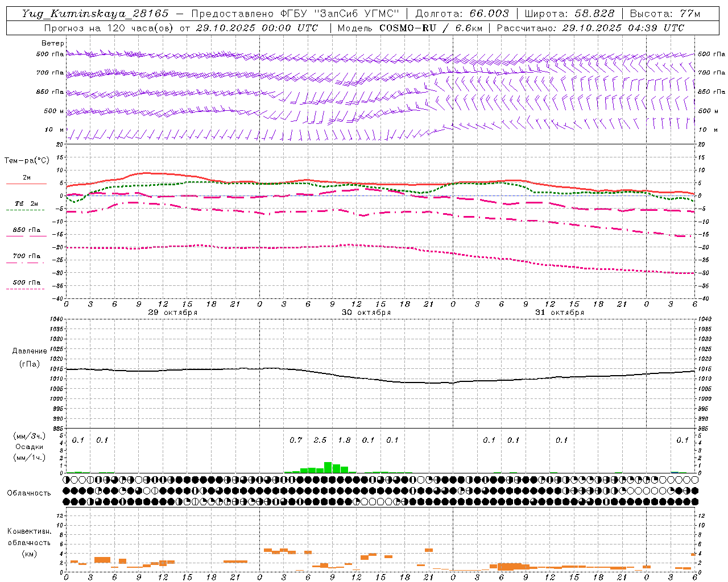Click the 30 октября date label
The image size is (728, 582).
[x=366, y=312]
